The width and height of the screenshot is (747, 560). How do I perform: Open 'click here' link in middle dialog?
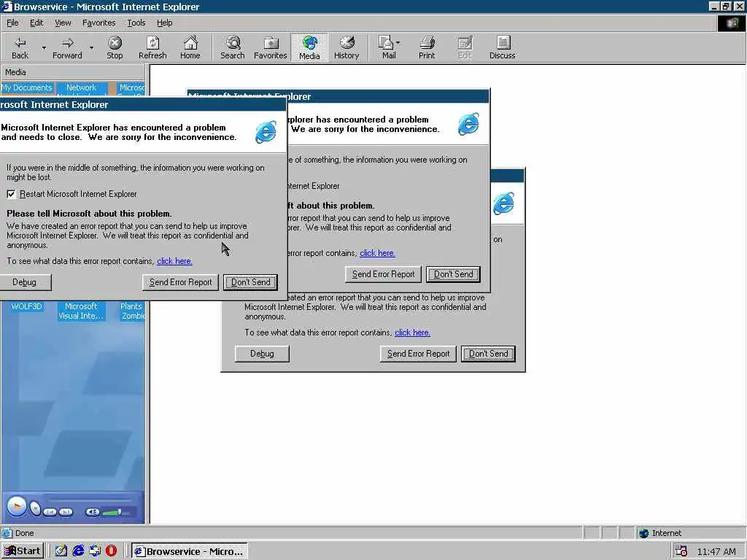pyautogui.click(x=377, y=253)
